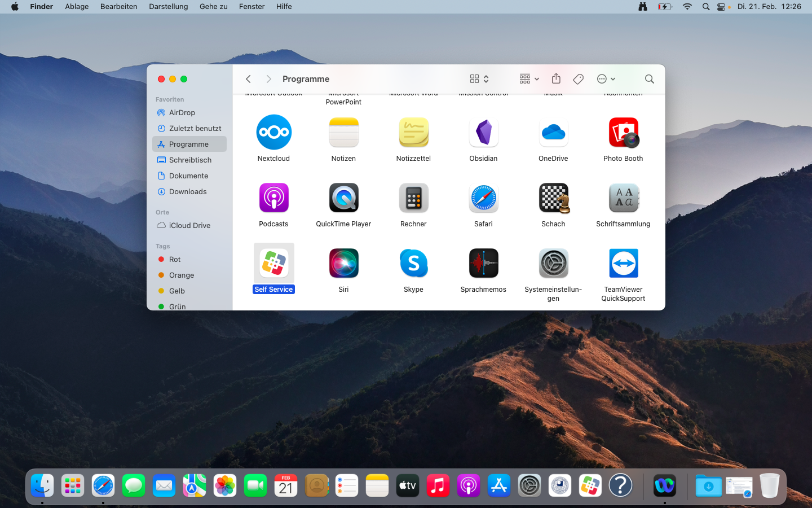Open Control Center in menu bar
This screenshot has height=508, width=812.
click(x=721, y=7)
